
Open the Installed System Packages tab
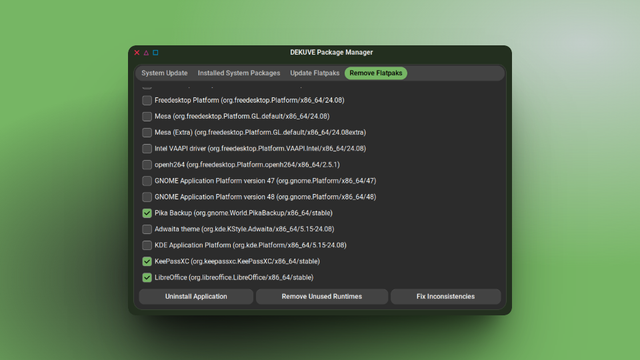point(239,73)
